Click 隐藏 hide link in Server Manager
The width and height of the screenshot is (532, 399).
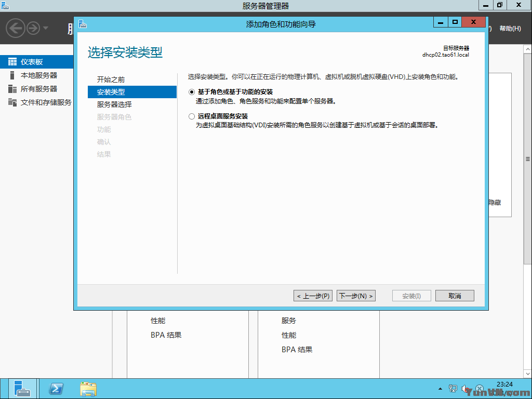click(495, 203)
